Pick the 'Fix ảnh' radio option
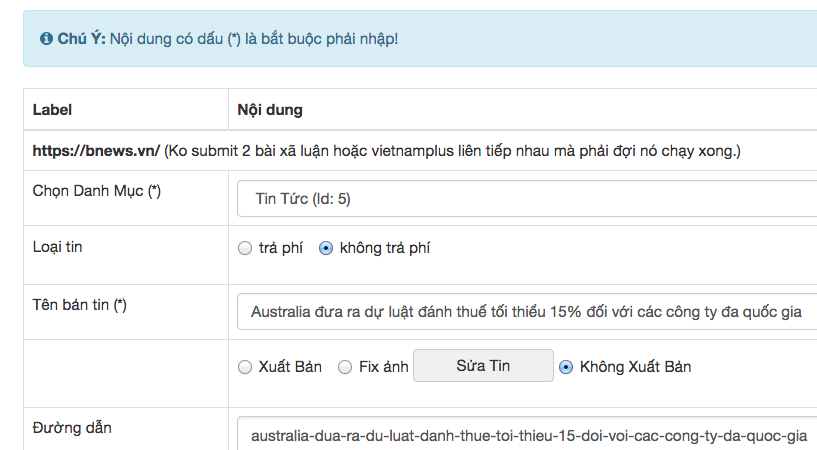The image size is (817, 450). (x=345, y=367)
